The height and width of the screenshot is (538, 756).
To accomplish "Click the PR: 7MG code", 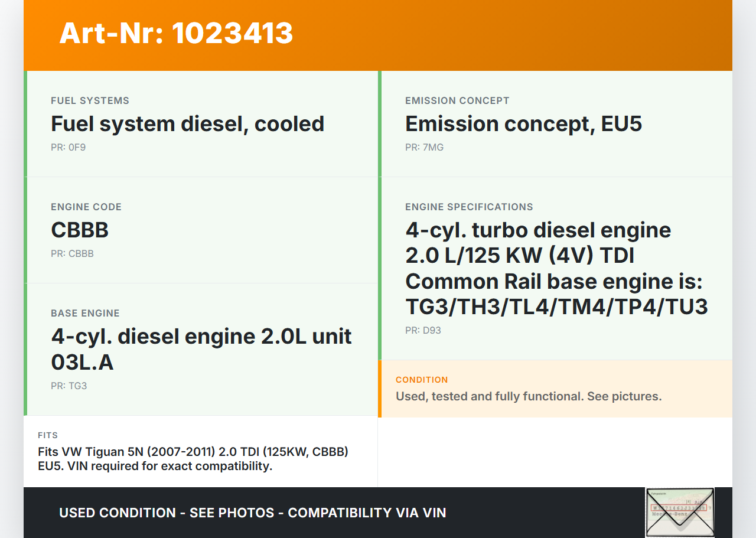I will [x=424, y=148].
